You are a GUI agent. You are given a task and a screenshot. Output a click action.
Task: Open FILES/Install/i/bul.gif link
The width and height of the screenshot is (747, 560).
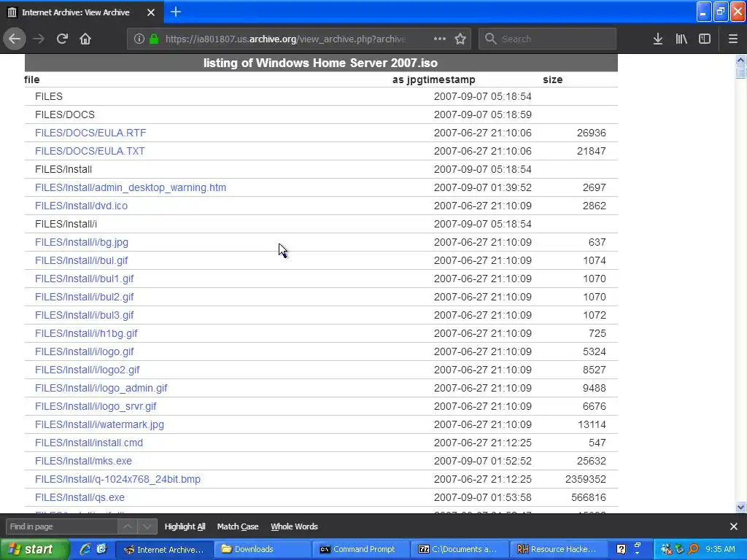(81, 260)
